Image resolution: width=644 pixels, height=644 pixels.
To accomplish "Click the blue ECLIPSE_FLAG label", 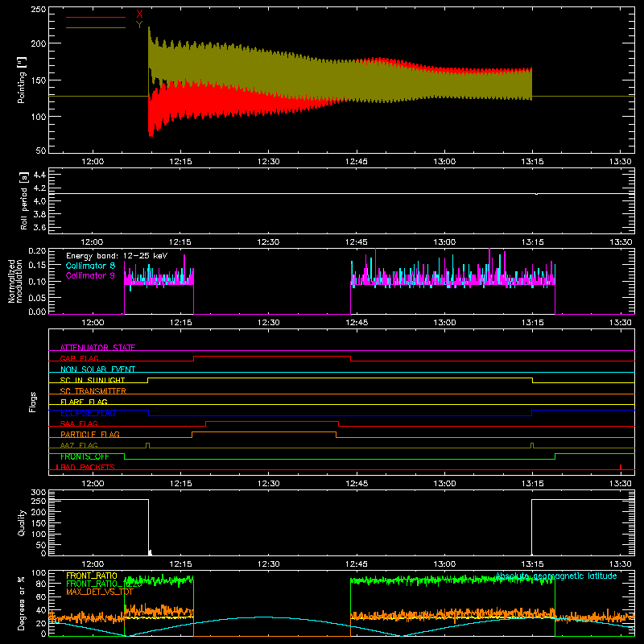I will (x=88, y=413).
